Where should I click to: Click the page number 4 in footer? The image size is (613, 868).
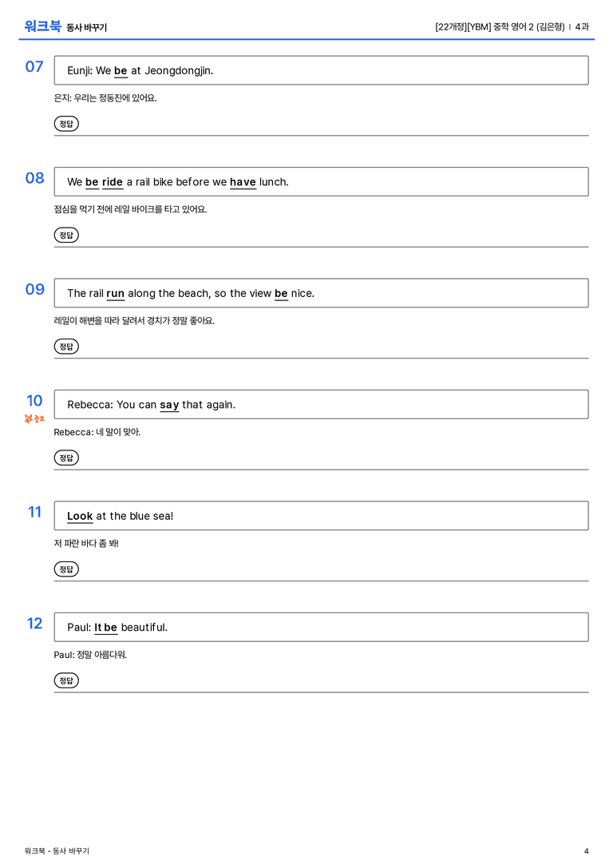click(x=587, y=851)
